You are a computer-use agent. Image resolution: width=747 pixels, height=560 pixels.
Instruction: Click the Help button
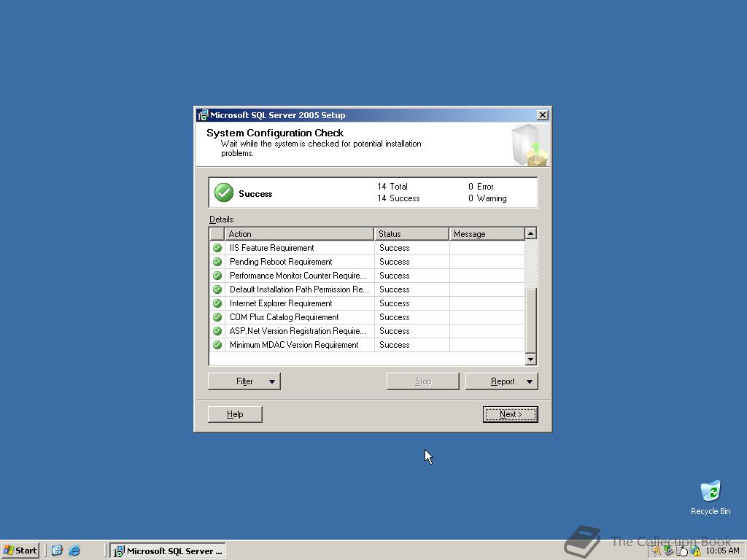[235, 414]
